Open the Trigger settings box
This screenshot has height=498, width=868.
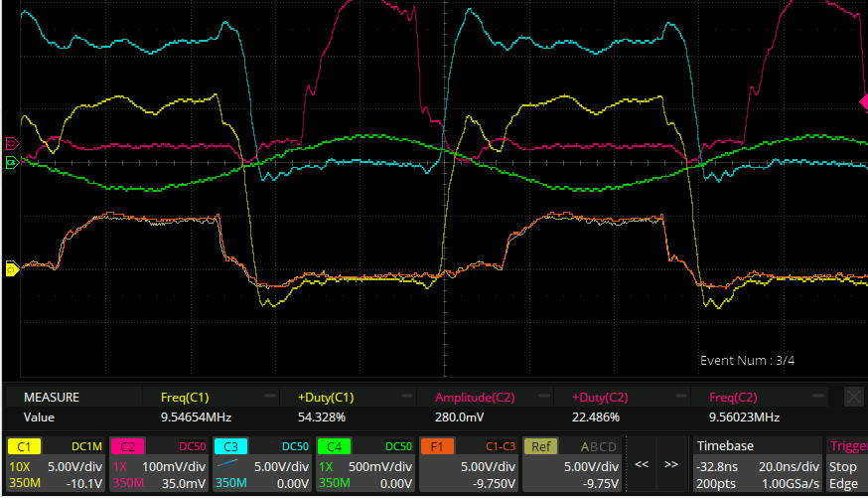(846, 464)
